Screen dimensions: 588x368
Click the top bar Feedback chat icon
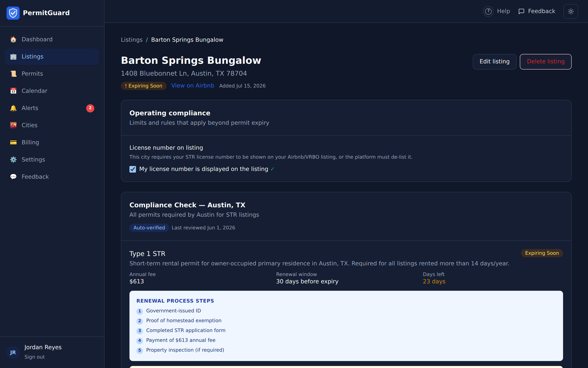(521, 11)
